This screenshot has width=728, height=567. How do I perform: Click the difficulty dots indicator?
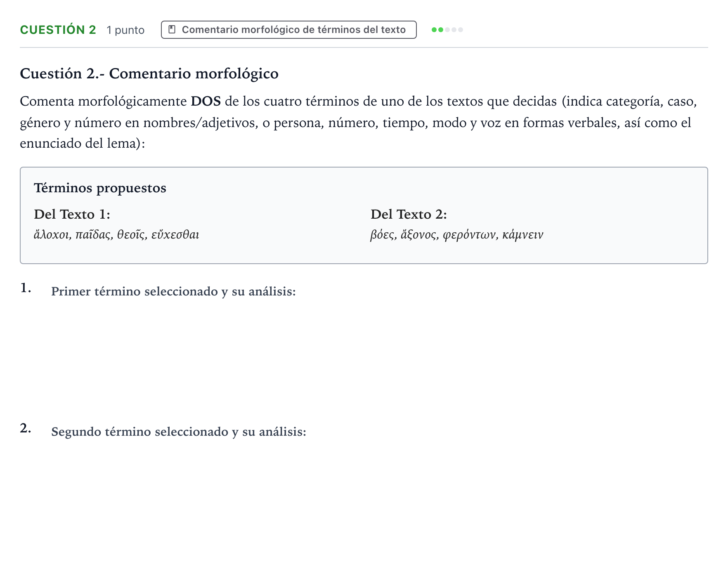pyautogui.click(x=447, y=30)
